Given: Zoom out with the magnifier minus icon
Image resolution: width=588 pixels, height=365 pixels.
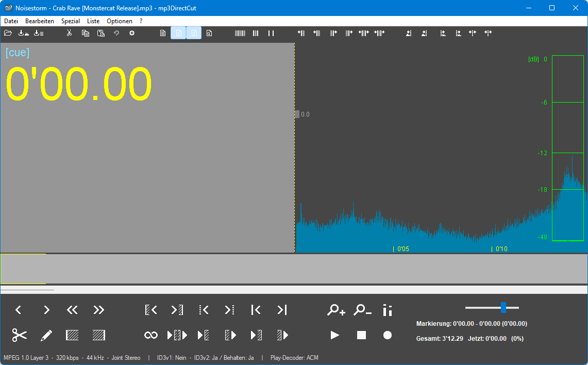Looking at the screenshot, I should click(x=362, y=310).
